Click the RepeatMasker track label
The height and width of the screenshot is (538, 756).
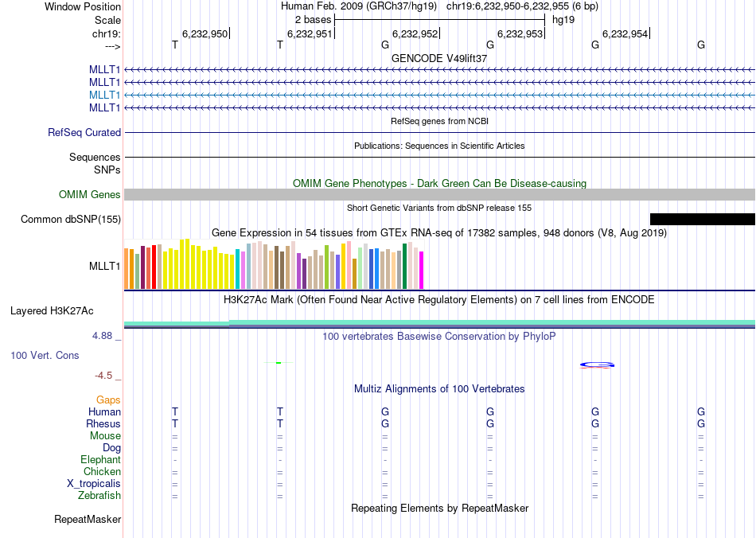pos(88,520)
